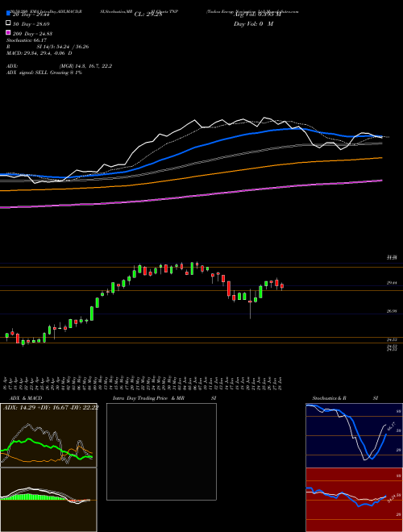Image resolution: width=403 pixels, height=532 pixels.
Task: Click the 'Stochastics & RSI' panel title
Action: [x=345, y=398]
